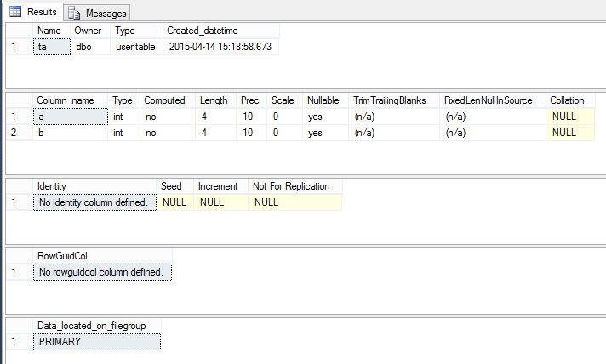Viewport: 606px width, 364px height.
Task: Select the 'user table' cell
Action: click(136, 47)
